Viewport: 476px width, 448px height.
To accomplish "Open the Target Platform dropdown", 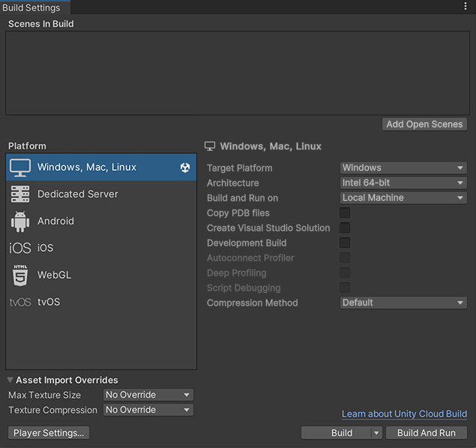I will [x=403, y=168].
